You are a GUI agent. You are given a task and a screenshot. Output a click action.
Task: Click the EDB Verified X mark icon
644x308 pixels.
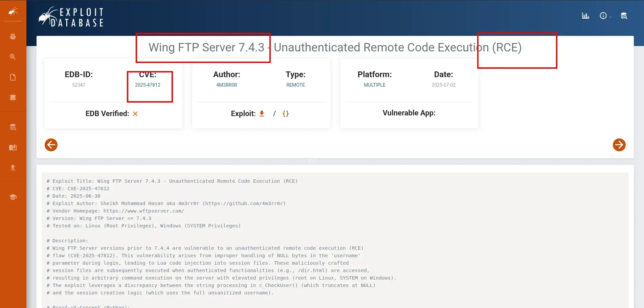tap(135, 114)
